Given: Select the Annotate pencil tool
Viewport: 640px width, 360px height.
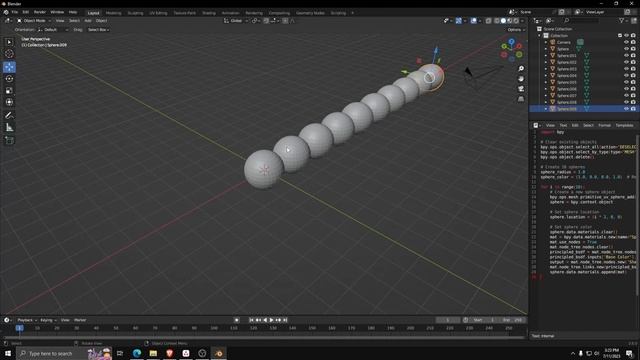Looking at the screenshot, I should [9, 116].
